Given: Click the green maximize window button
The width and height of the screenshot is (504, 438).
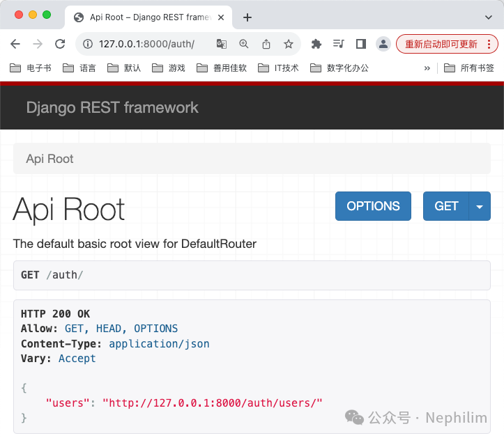Looking at the screenshot, I should pos(47,15).
